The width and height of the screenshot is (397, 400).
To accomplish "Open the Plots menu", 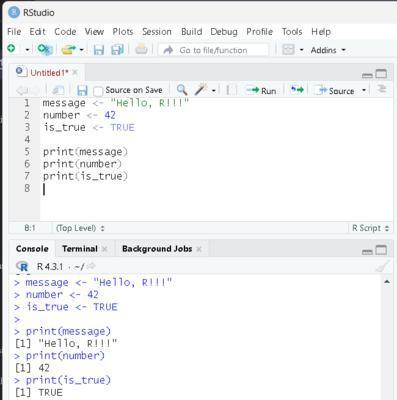I will tap(123, 32).
